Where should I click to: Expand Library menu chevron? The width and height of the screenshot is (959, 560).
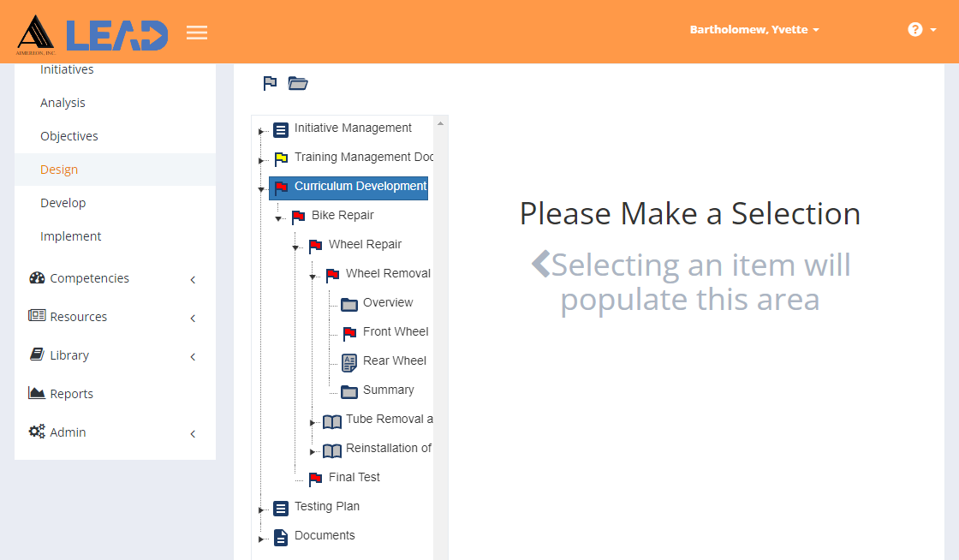193,356
